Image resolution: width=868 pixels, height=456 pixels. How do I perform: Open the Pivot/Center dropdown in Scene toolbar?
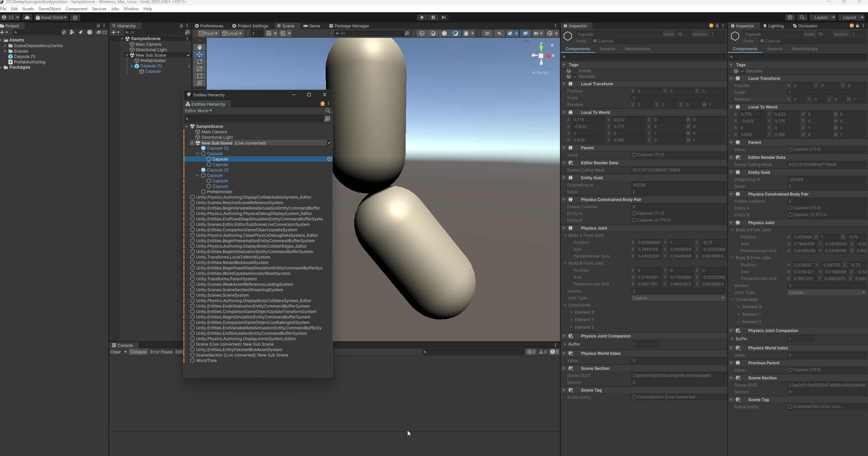coord(208,33)
